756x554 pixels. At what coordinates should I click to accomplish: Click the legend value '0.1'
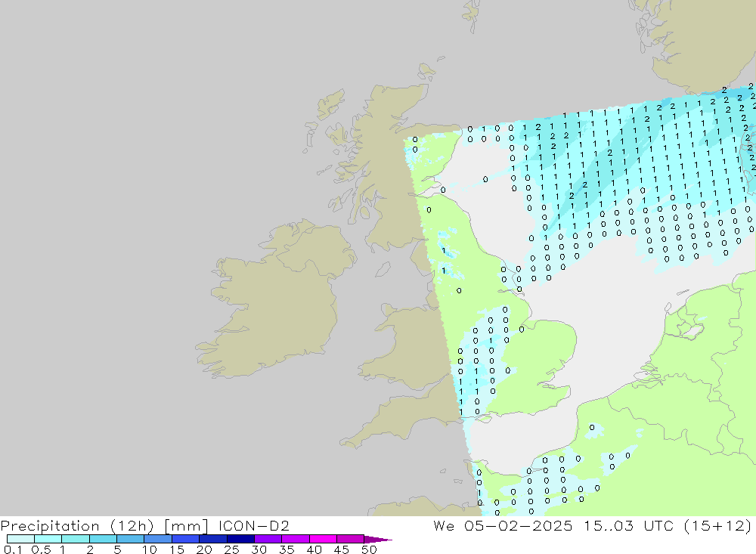click(x=13, y=549)
